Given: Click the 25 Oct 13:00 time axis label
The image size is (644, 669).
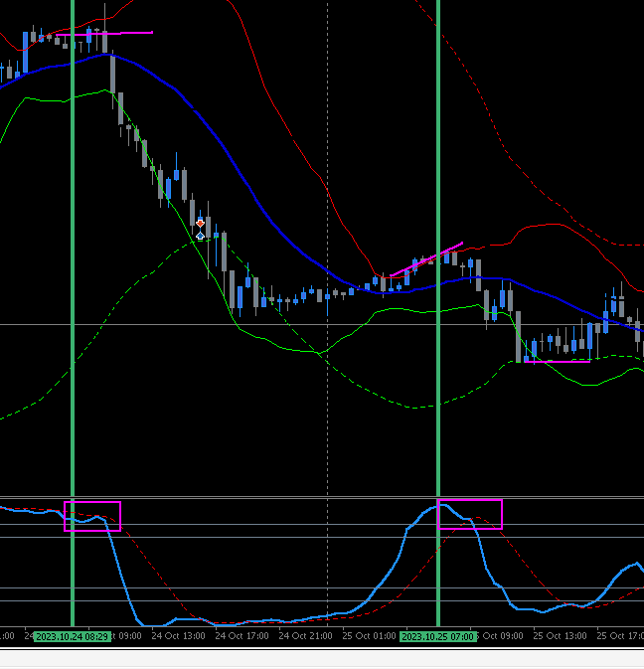Looking at the screenshot, I should click(x=560, y=636).
